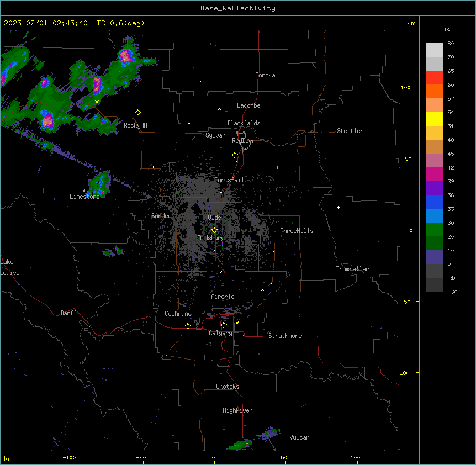
Task: Click the Strathmore city label
Action: pos(285,336)
